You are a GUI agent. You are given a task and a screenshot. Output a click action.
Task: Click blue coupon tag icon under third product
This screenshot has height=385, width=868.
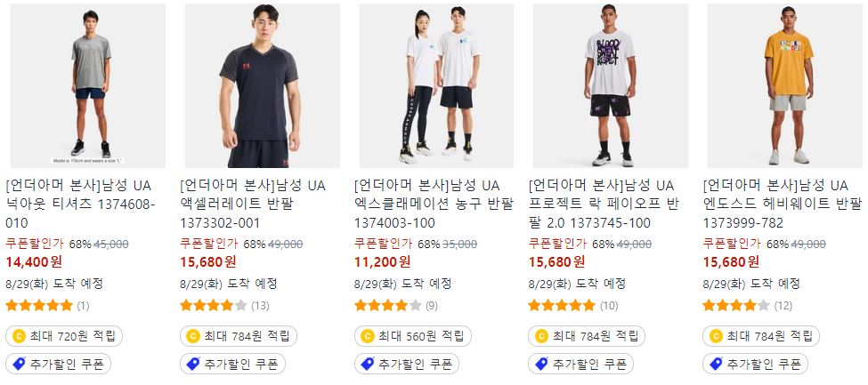tap(368, 364)
